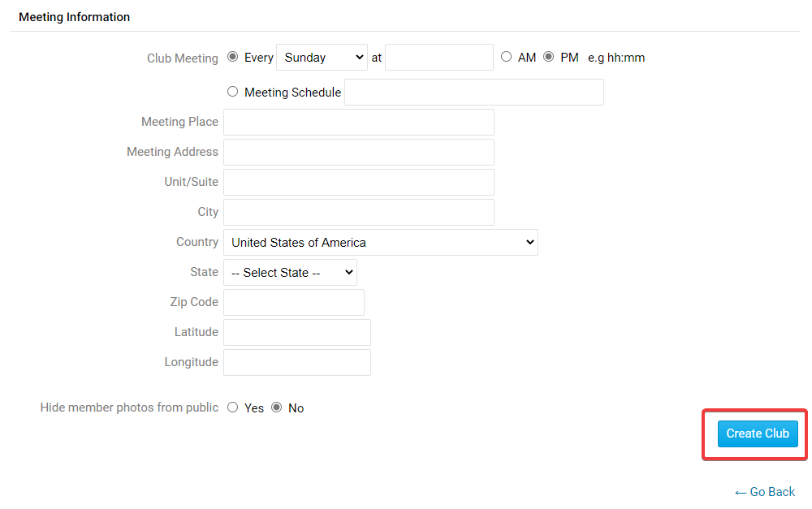Select the AM radio button
This screenshot has height=509, width=812.
click(507, 58)
